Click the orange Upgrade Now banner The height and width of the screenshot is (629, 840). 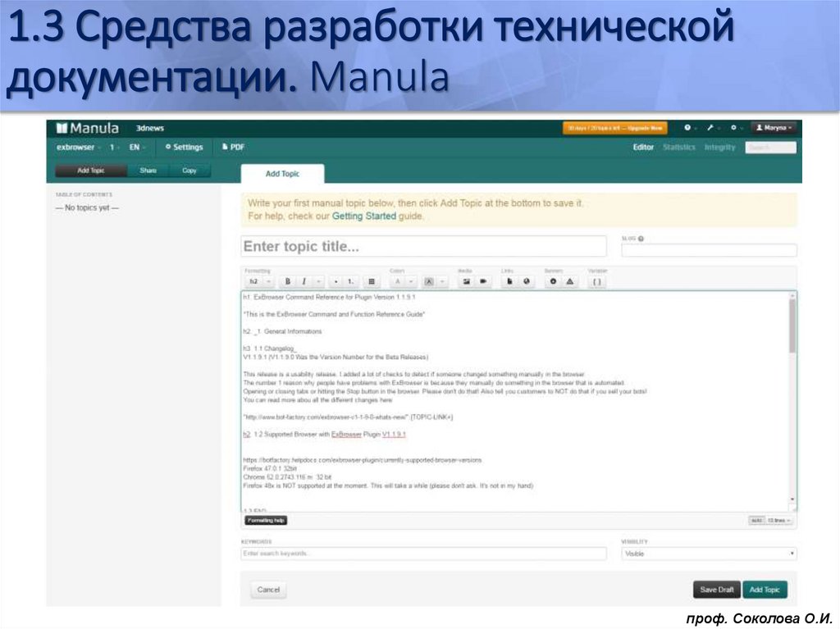point(614,129)
